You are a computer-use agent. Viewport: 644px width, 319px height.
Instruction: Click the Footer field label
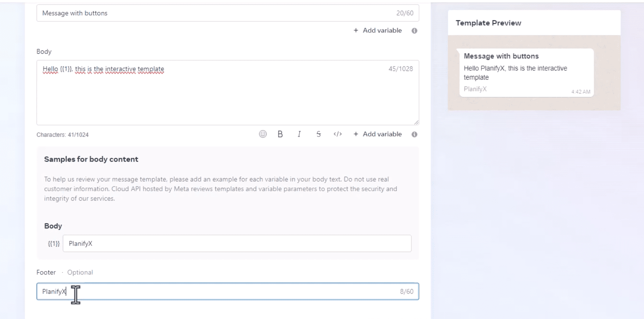(46, 273)
